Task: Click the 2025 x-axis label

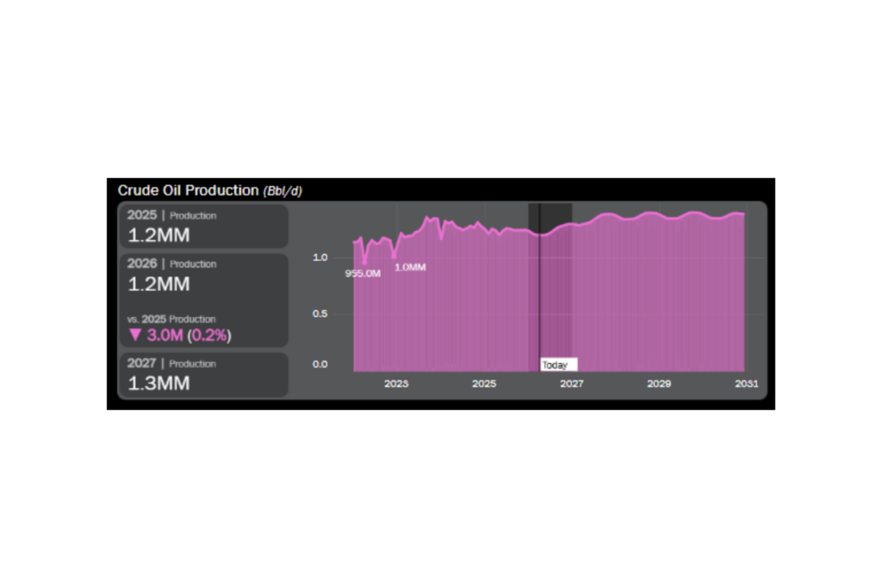Action: pos(484,384)
